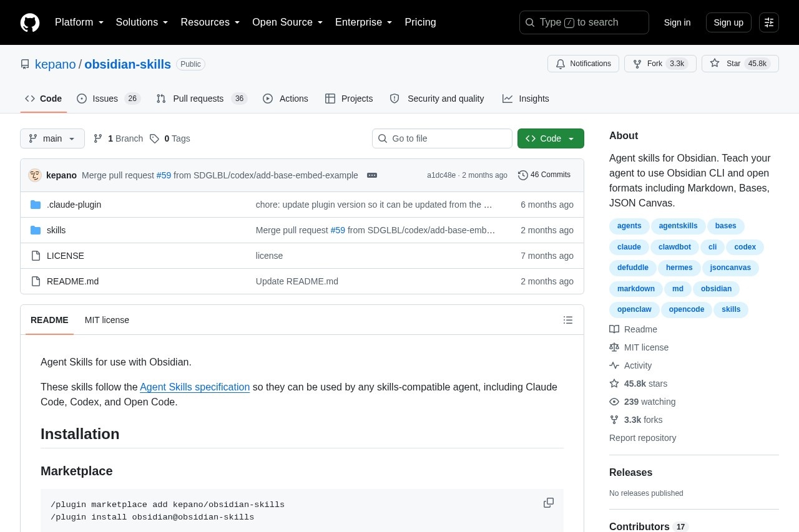The image size is (799, 532).
Task: Open the Pricing page
Action: (420, 22)
